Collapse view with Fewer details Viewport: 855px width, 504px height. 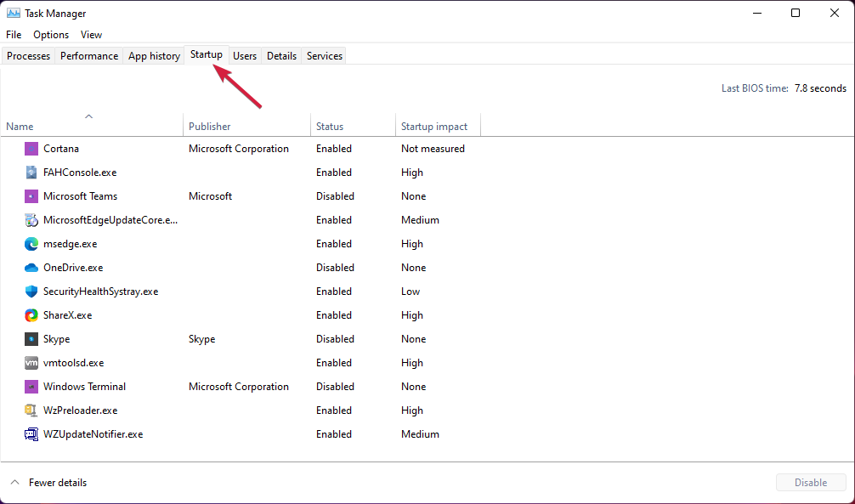[x=57, y=483]
